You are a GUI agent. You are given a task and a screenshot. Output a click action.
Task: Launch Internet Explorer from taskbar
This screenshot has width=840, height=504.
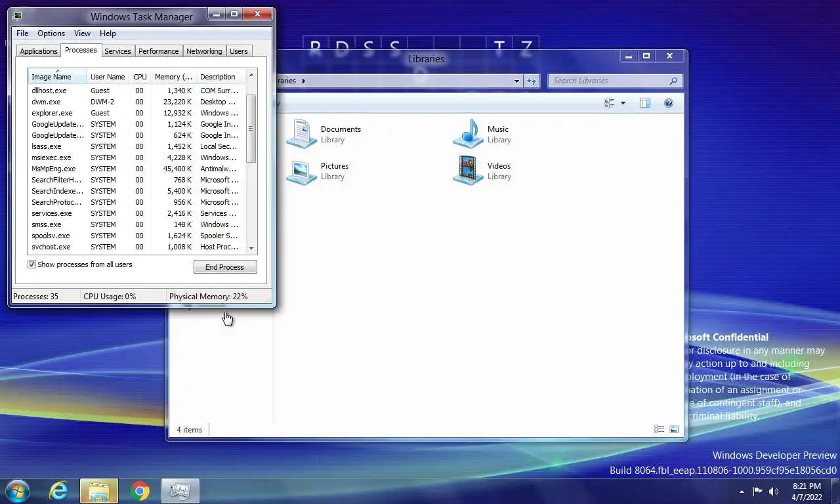point(58,491)
